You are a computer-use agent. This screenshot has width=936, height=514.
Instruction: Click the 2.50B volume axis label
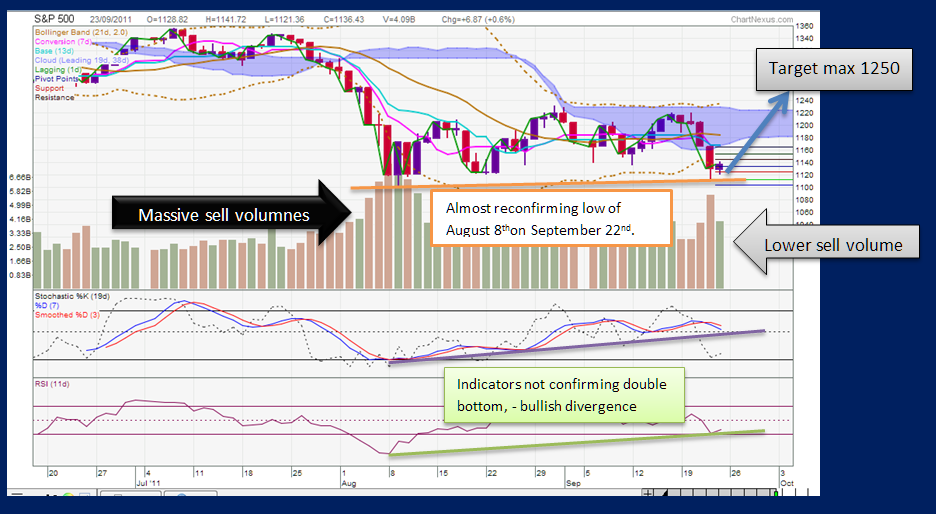pos(20,247)
